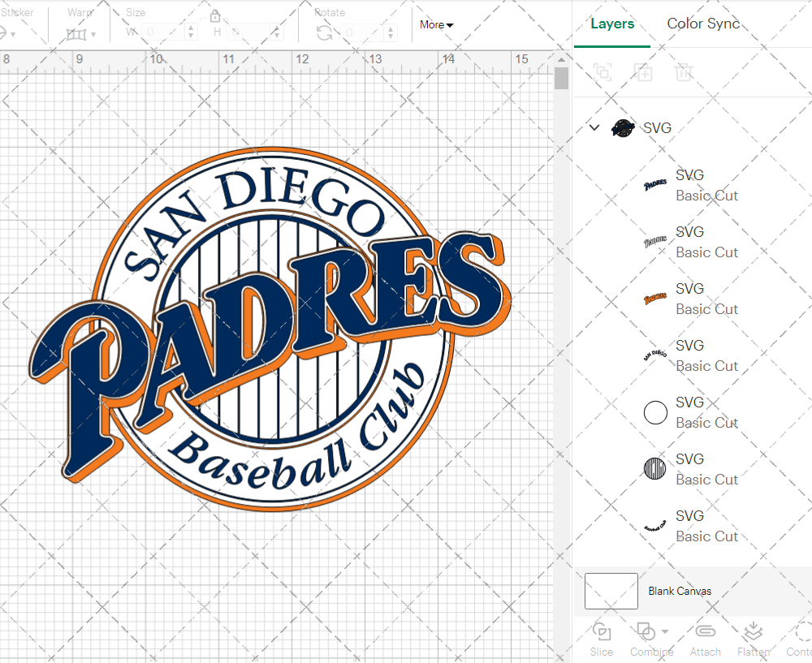Click the Flatten tool

tap(754, 639)
